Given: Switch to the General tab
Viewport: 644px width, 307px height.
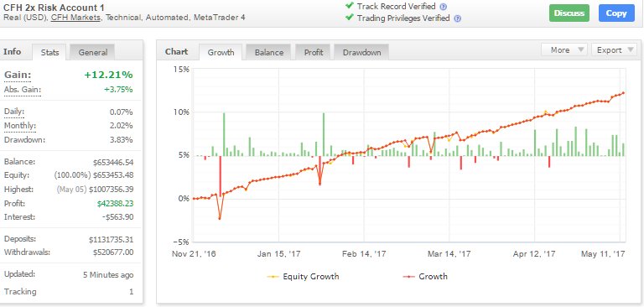Looking at the screenshot, I should click(x=93, y=53).
